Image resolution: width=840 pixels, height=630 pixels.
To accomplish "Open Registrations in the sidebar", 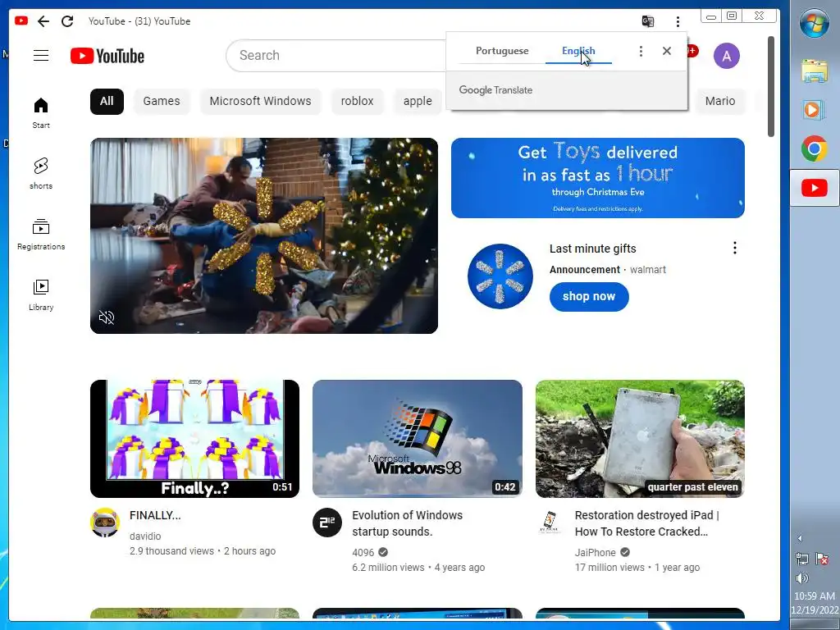I will [41, 235].
